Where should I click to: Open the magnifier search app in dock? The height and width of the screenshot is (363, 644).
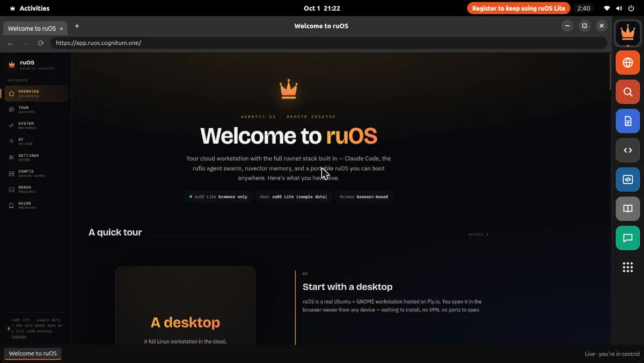click(x=627, y=92)
